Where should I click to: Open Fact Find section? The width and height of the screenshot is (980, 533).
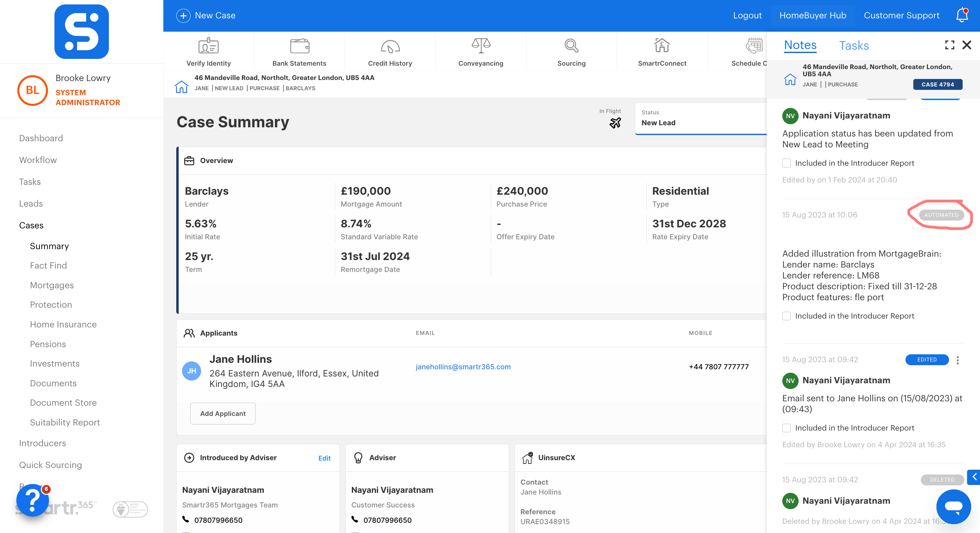pyautogui.click(x=48, y=265)
